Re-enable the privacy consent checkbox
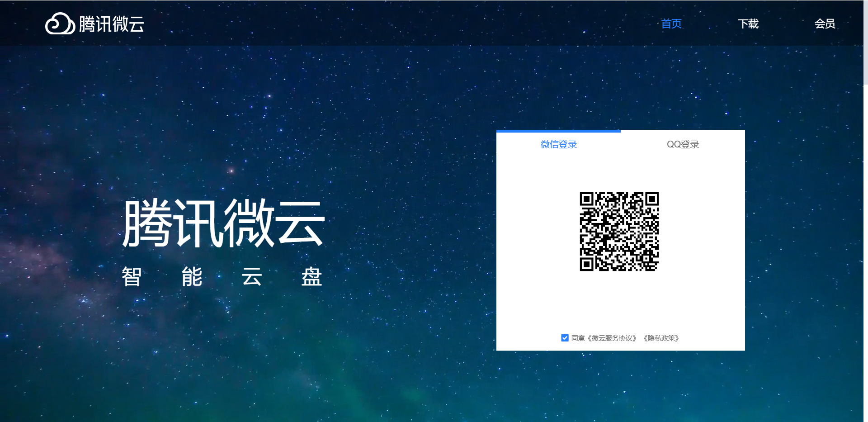The width and height of the screenshot is (868, 422). click(x=564, y=337)
